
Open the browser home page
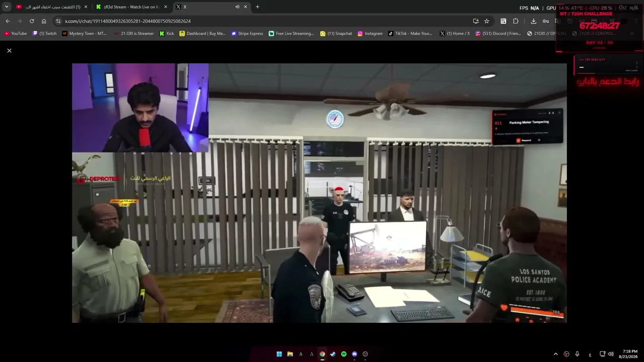pos(44,21)
